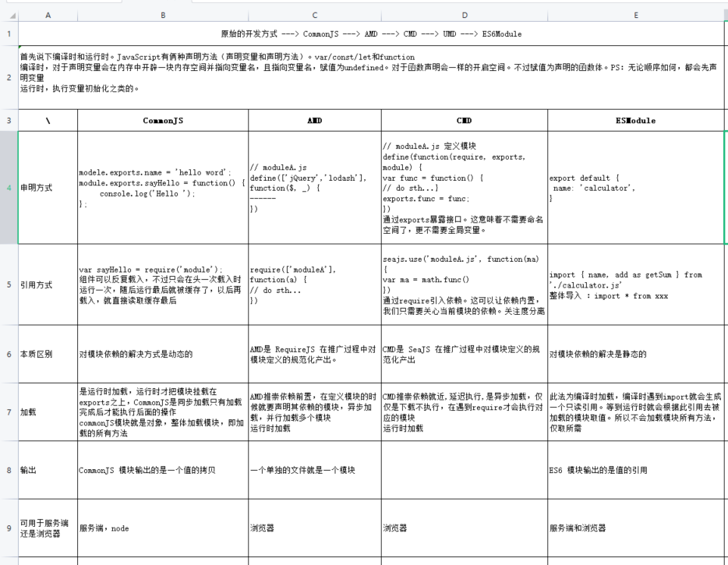Click cell '服务端, node'
Viewport: 728px width, 565px height.
(x=163, y=528)
